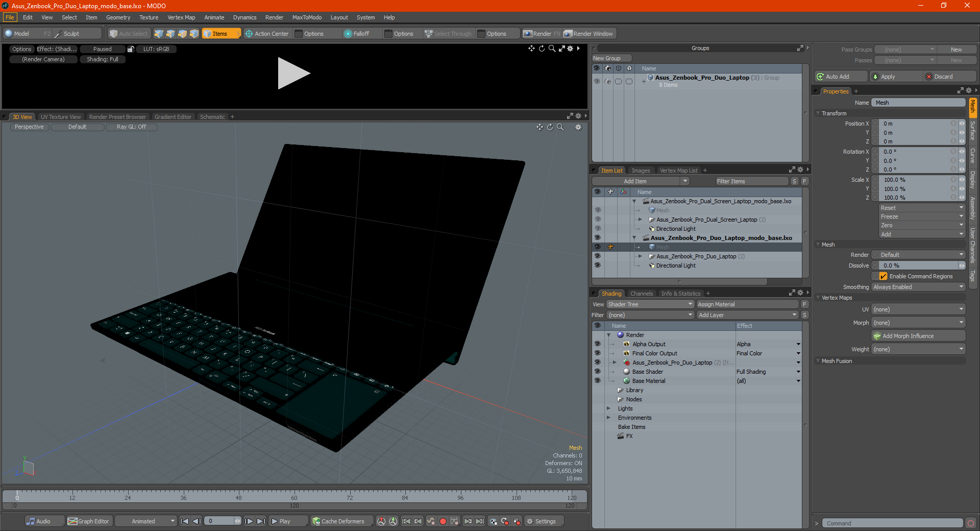Toggle Action Center Options checkbox

pyautogui.click(x=299, y=34)
